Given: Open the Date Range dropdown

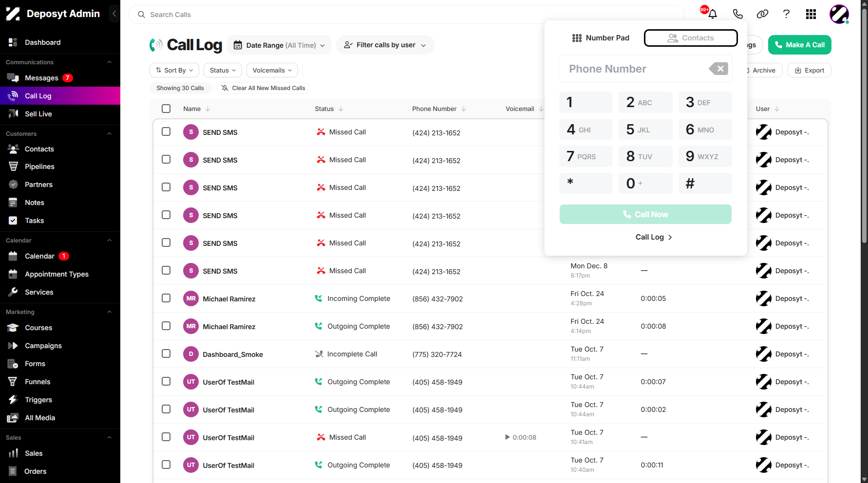Looking at the screenshot, I should coord(279,45).
